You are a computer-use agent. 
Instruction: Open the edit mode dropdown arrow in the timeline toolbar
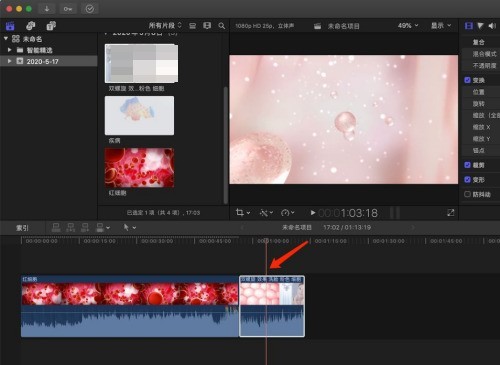click(108, 228)
